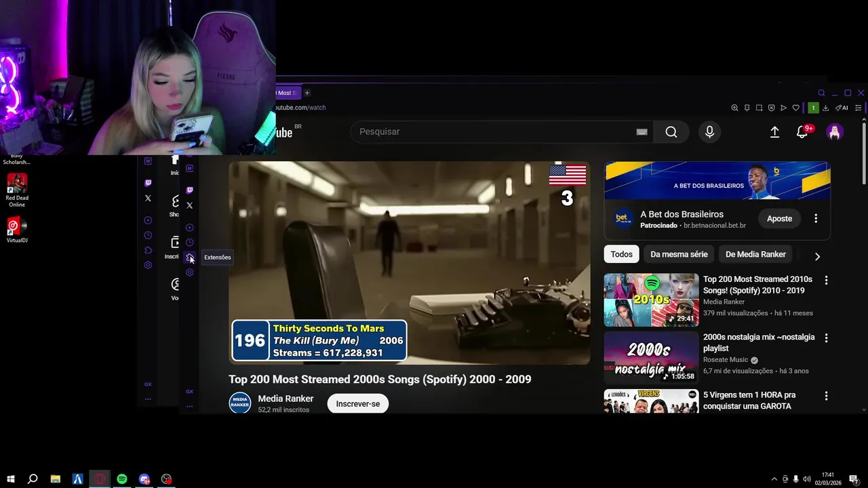The image size is (868, 488).
Task: Open options menu for 2010s Songs video
Action: pos(826,280)
